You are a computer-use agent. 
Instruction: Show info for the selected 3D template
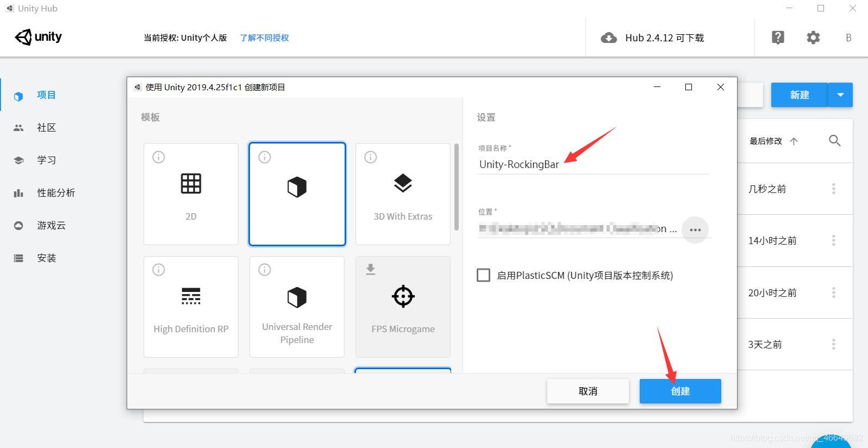coord(265,157)
